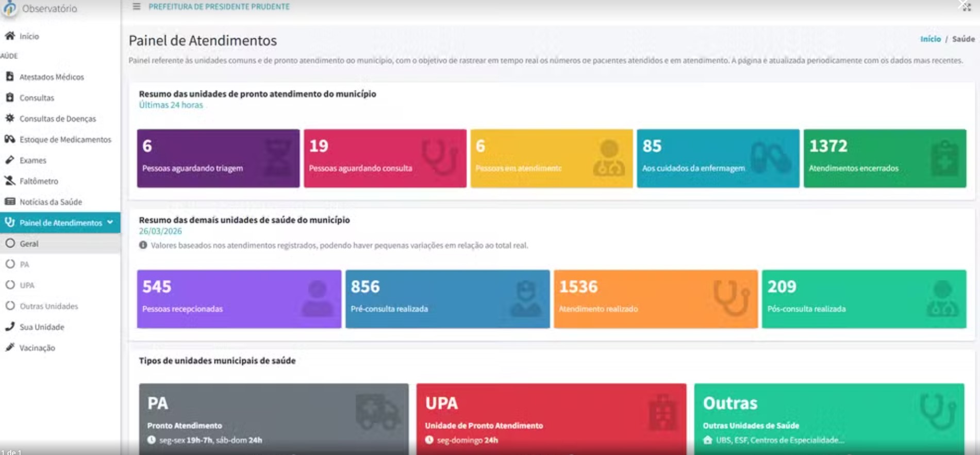Click the Início home icon in sidebar
The image size is (980, 455).
point(10,36)
